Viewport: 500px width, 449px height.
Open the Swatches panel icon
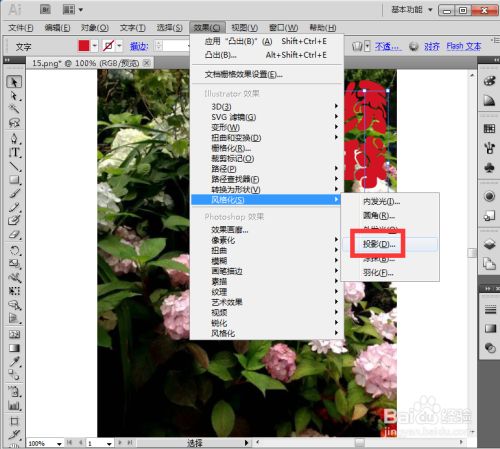(489, 128)
